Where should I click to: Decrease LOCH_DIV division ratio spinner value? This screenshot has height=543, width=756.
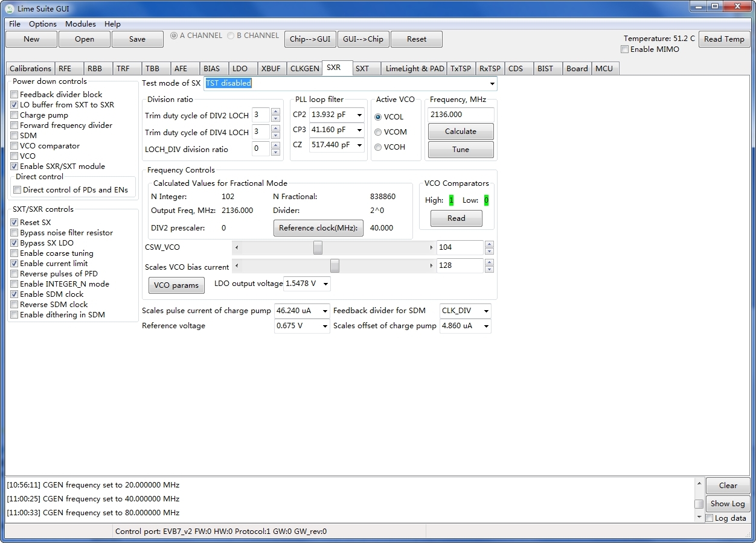pyautogui.click(x=275, y=152)
